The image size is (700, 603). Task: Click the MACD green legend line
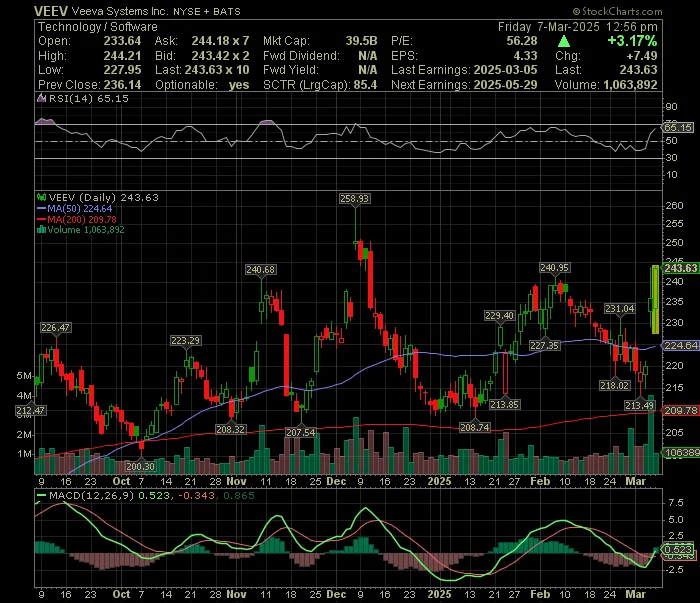[42, 495]
